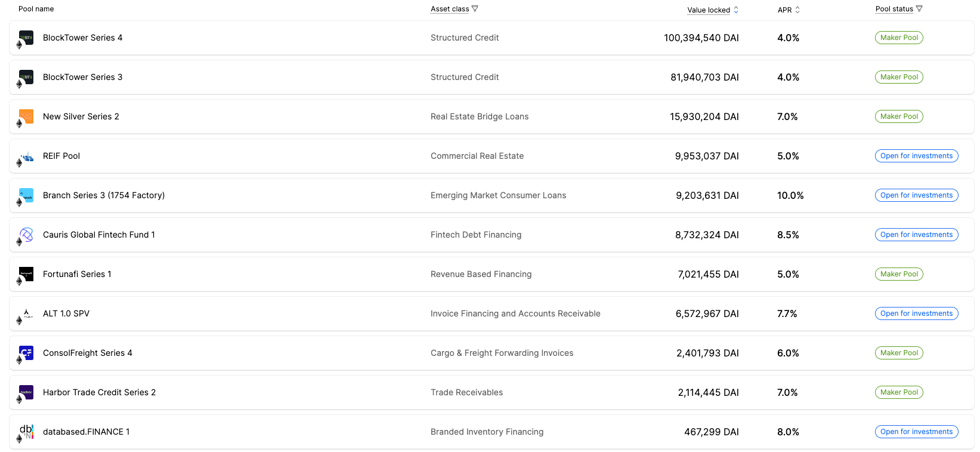980x452 pixels.
Task: Open the ALT 1.0 SPV pool
Action: point(66,313)
